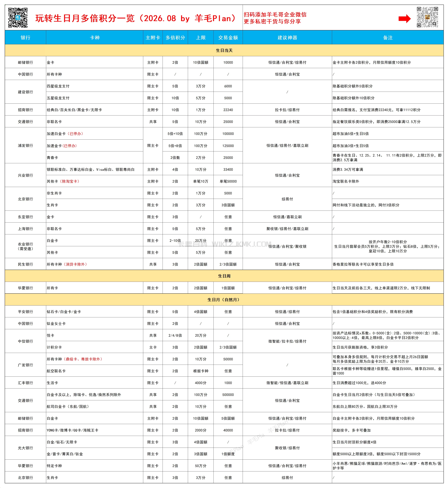Select the "上限" column header

[201, 38]
